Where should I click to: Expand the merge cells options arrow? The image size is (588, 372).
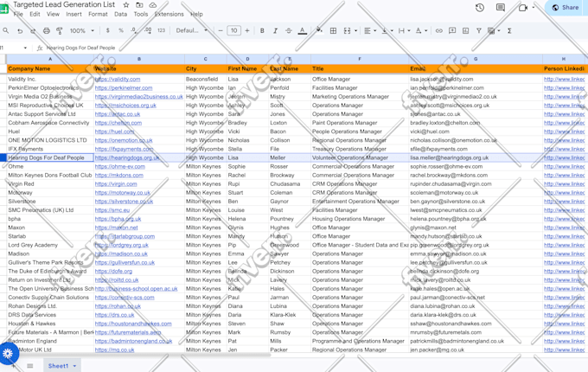click(x=355, y=31)
